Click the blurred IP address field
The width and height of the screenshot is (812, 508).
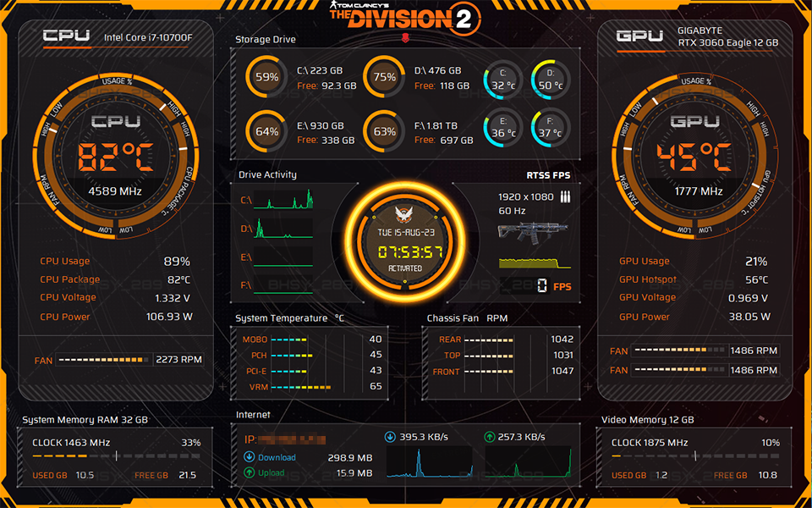(x=292, y=439)
